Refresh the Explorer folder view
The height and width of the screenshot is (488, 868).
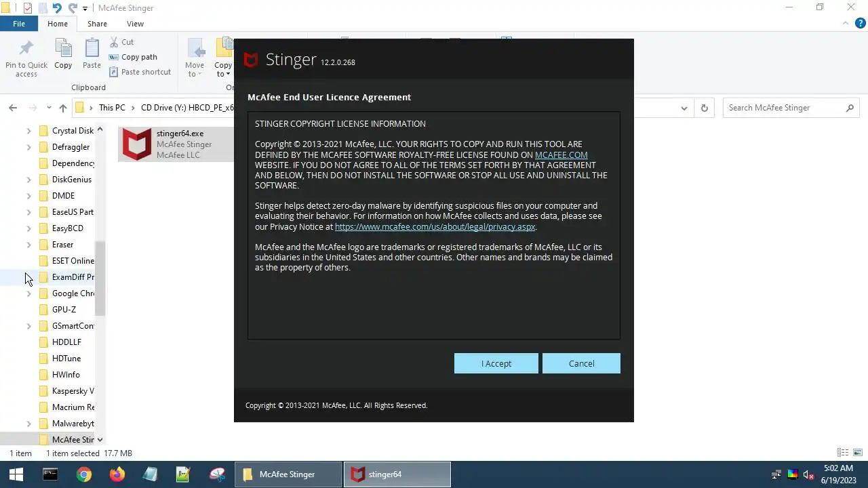pyautogui.click(x=704, y=108)
